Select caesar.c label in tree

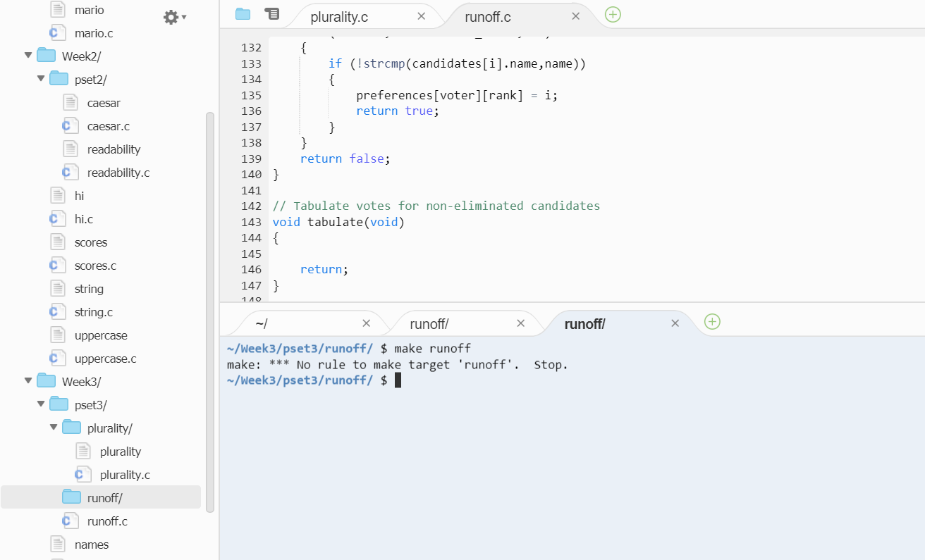109,126
